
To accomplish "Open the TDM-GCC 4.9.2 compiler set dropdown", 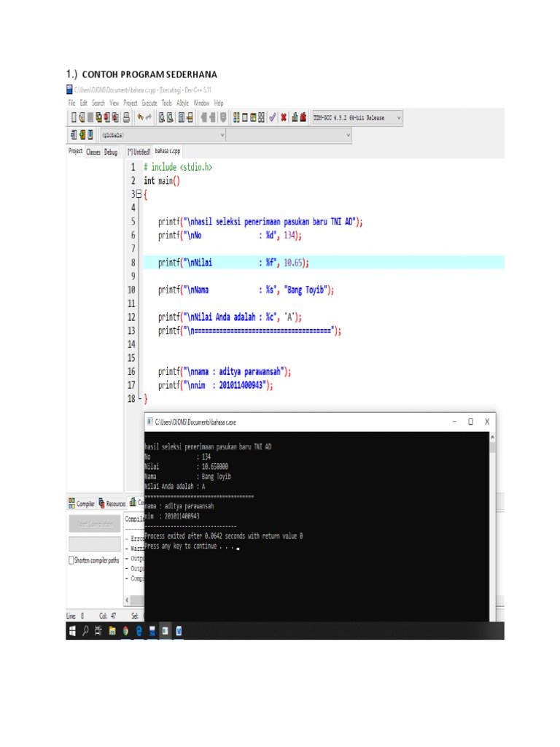I will pyautogui.click(x=357, y=117).
